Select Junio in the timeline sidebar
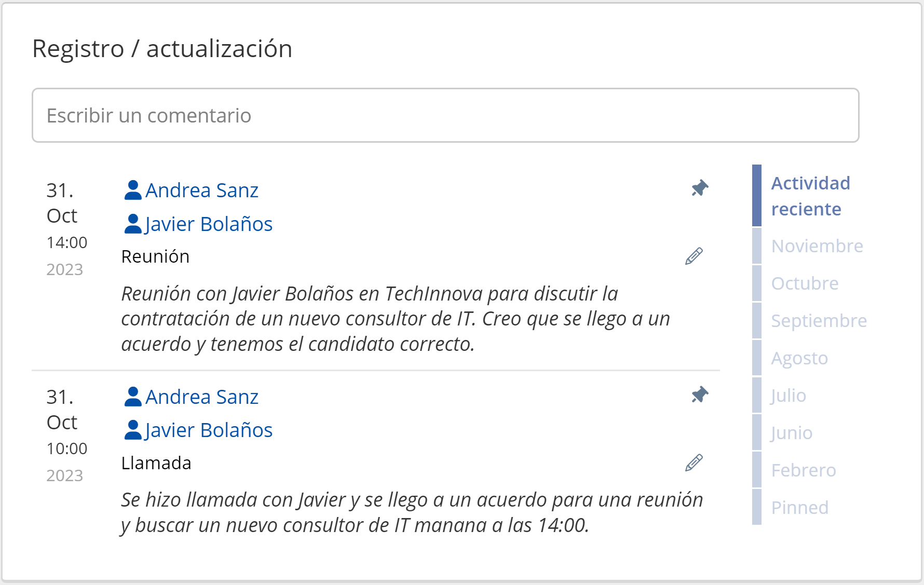 [x=791, y=433]
